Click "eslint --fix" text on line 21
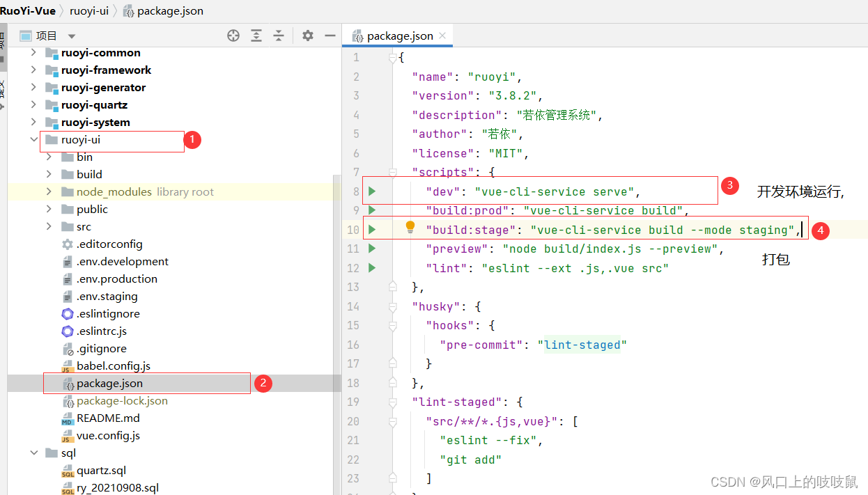Image resolution: width=868 pixels, height=495 pixels. pyautogui.click(x=488, y=440)
